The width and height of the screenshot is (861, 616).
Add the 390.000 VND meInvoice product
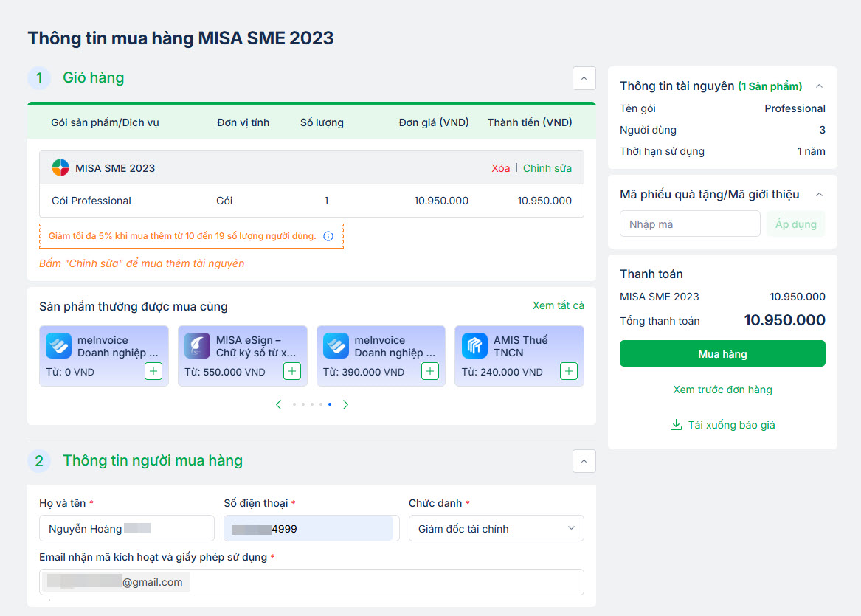click(430, 371)
